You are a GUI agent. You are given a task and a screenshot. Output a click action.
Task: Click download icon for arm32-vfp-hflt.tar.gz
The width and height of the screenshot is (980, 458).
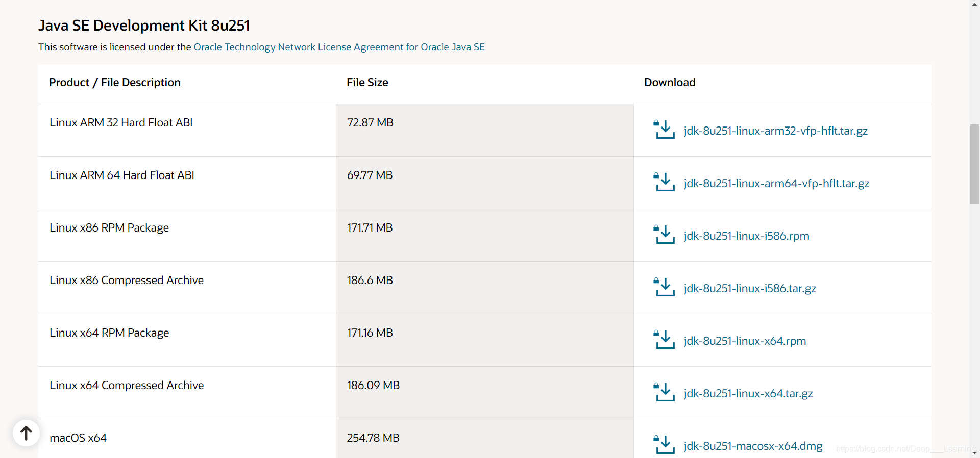tap(664, 130)
